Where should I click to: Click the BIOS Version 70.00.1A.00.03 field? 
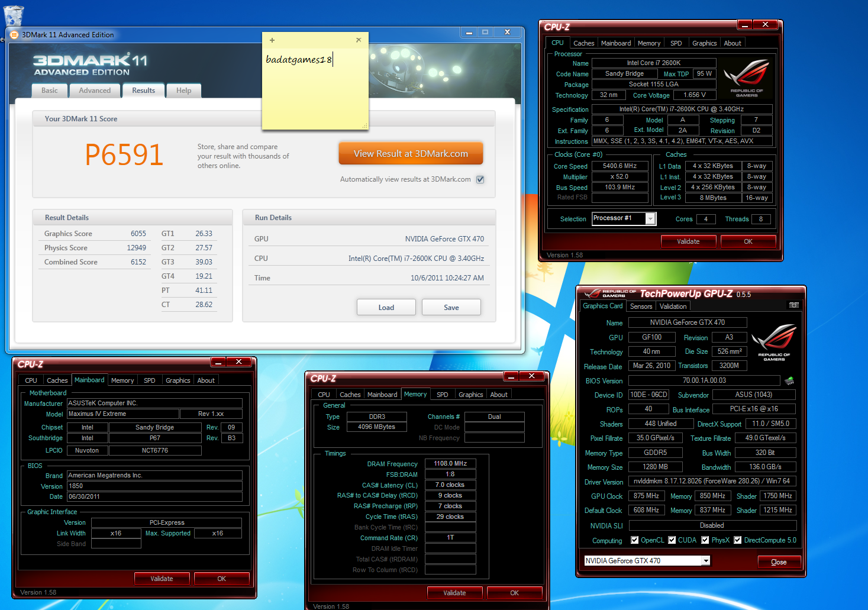click(x=704, y=380)
